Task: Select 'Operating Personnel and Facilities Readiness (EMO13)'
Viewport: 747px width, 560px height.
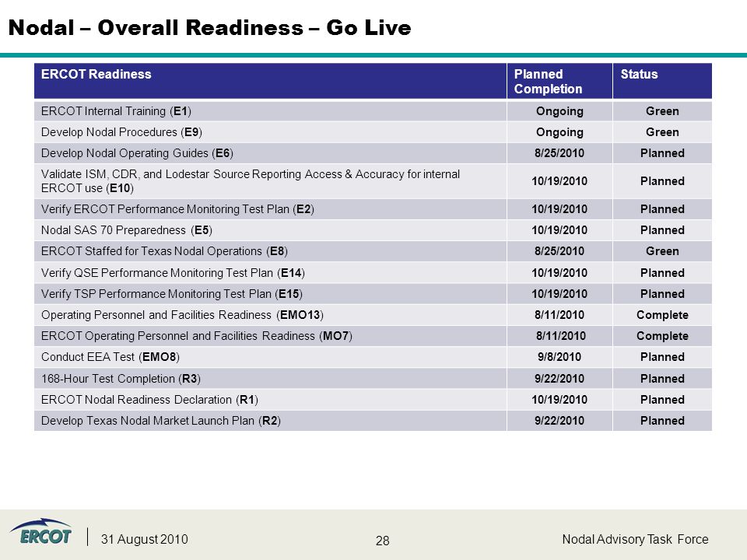Action: [182, 315]
